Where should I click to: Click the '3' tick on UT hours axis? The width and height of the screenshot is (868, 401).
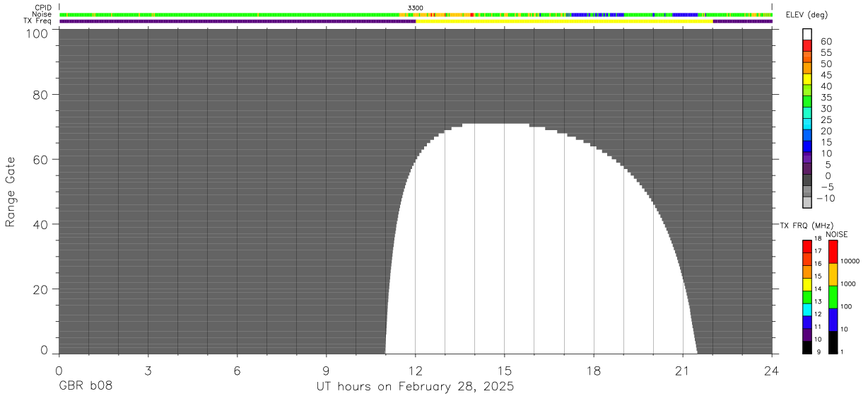coord(148,370)
